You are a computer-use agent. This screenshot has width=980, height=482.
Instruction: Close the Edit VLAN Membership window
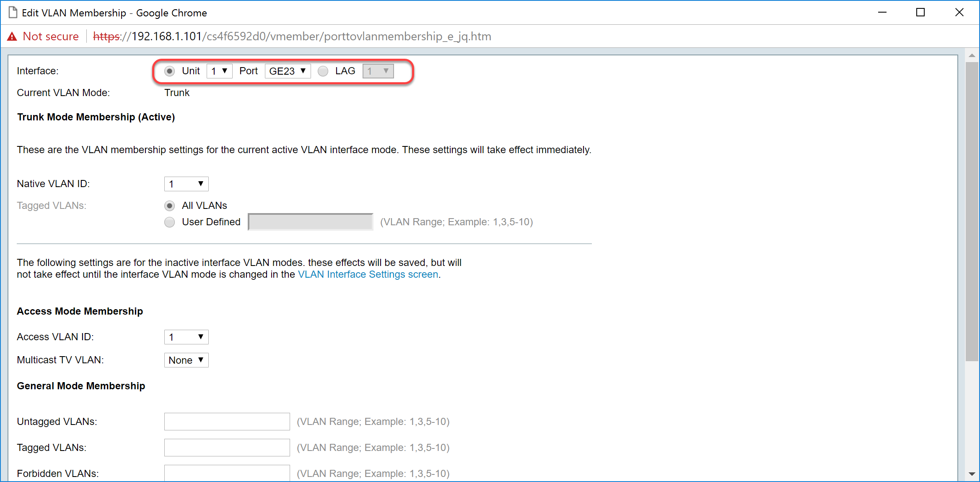pos(959,13)
